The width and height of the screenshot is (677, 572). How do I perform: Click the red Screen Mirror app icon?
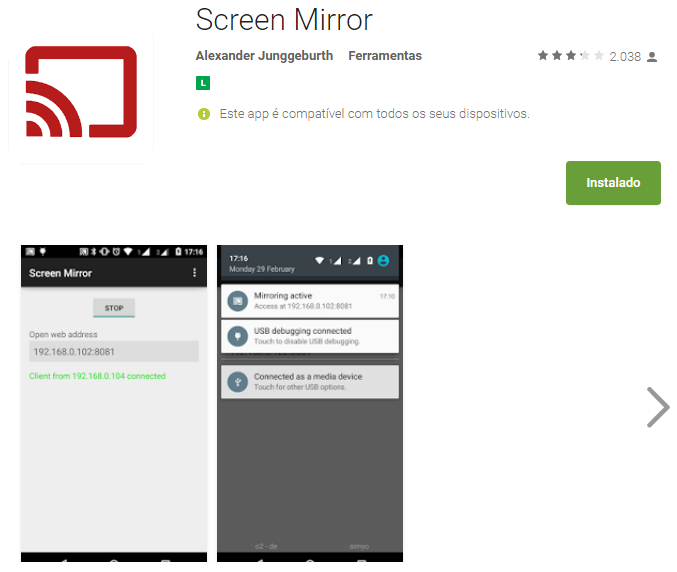[81, 91]
